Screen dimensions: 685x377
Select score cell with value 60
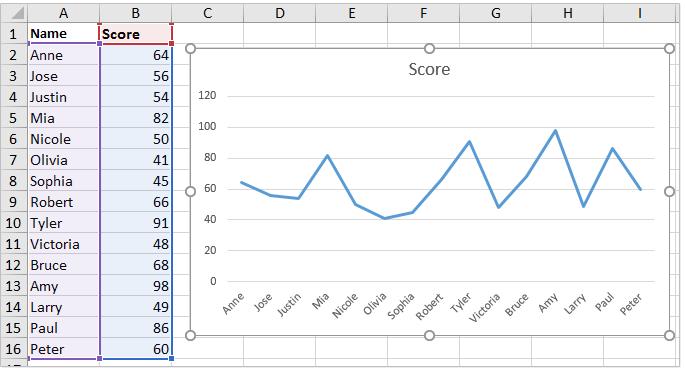click(x=136, y=349)
